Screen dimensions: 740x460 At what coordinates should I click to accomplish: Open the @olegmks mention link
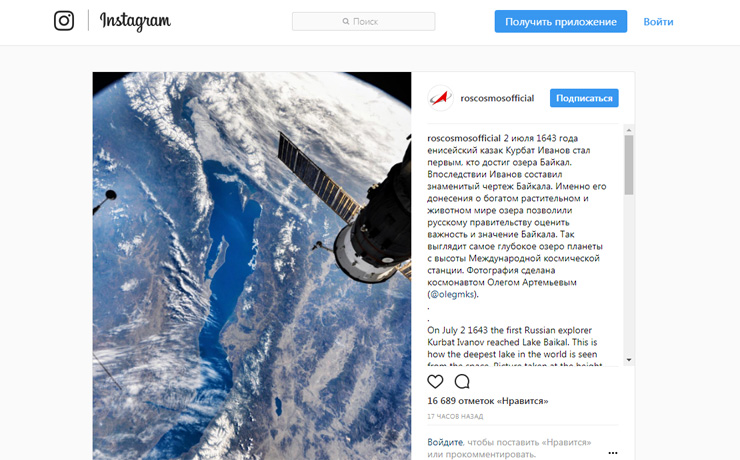click(452, 294)
